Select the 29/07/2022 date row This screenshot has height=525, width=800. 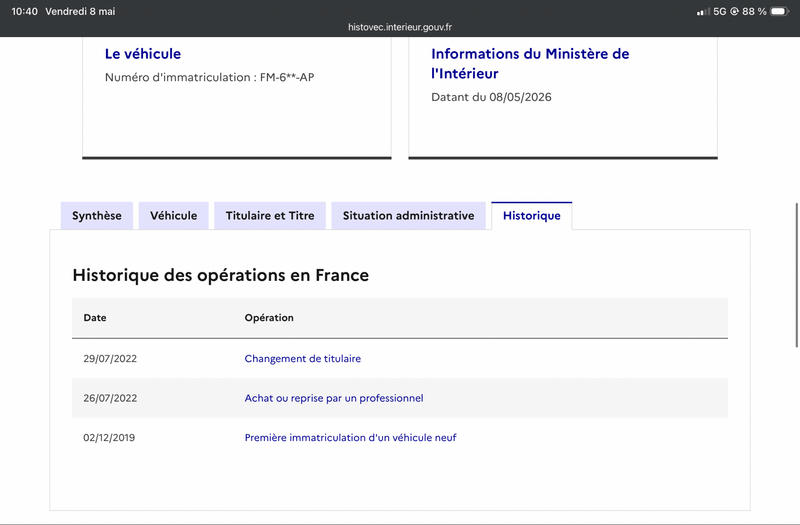[400, 359]
